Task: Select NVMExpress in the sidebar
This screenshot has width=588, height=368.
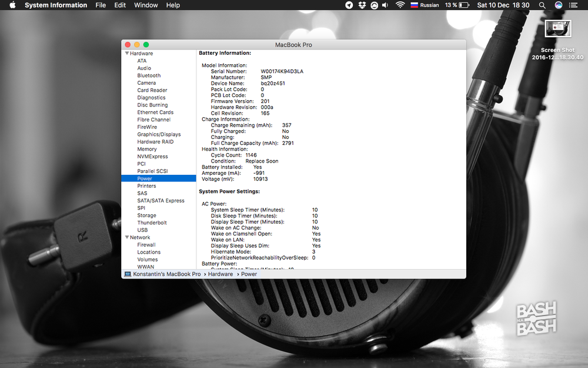Action: [x=153, y=157]
